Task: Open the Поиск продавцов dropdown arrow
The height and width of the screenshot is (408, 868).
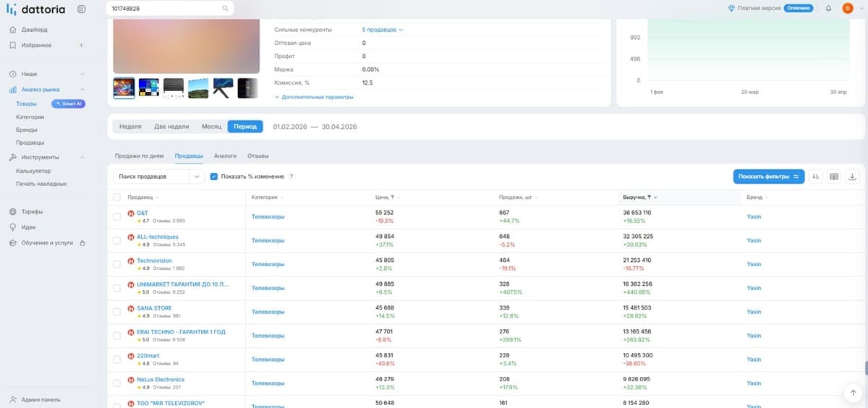Action: (x=197, y=177)
